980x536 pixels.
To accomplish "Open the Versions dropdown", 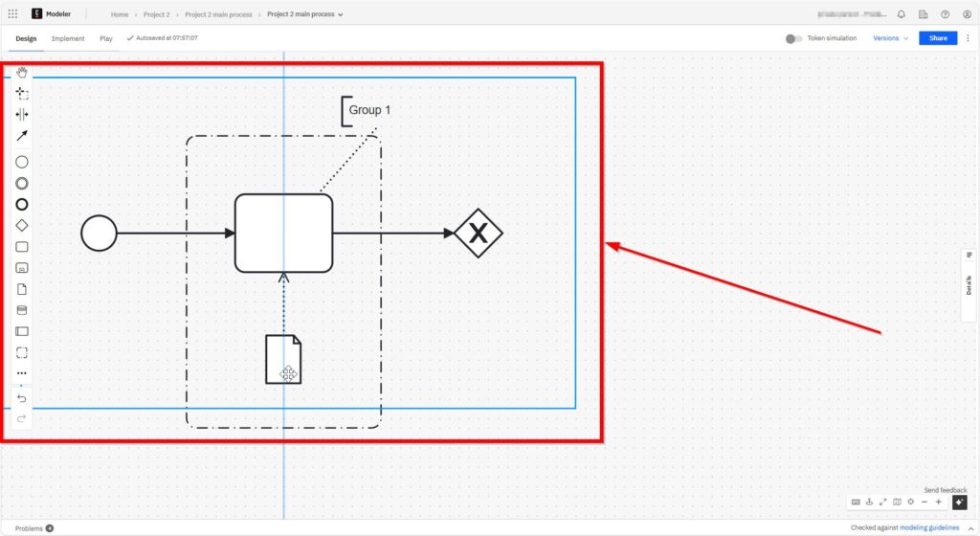I will [x=890, y=38].
